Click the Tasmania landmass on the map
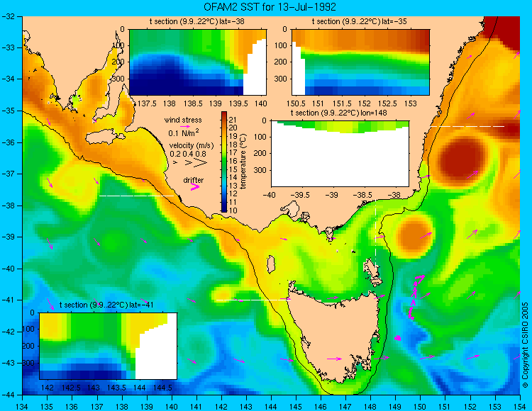 [x=336, y=335]
